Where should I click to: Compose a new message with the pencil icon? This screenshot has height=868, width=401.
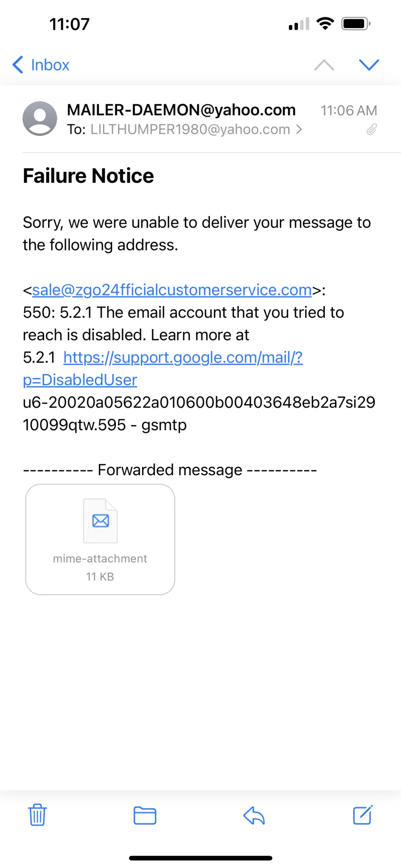pos(363,815)
